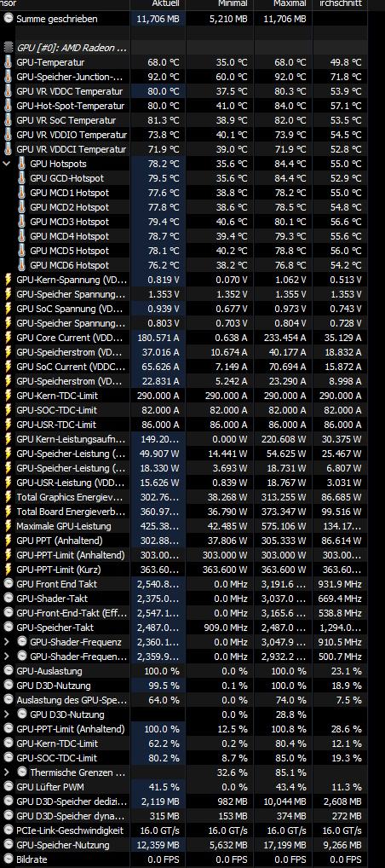Viewport: 385px width, 868px height.
Task: Select the GPU-Front-End-Takt (Effektiv) row
Action: tap(184, 613)
